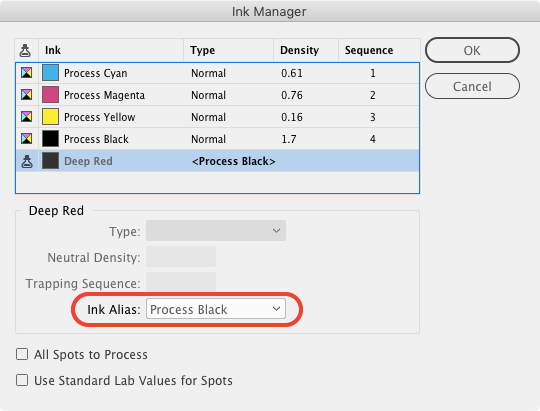The image size is (540, 411).
Task: Select the Process Cyan ink row
Action: pyautogui.click(x=217, y=73)
